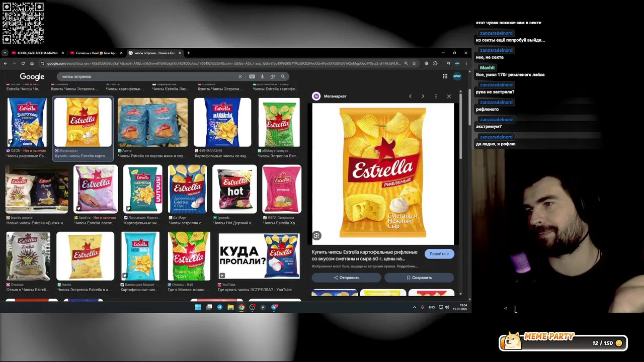Click the address bar URL
The height and width of the screenshot is (362, 644).
pyautogui.click(x=224, y=63)
